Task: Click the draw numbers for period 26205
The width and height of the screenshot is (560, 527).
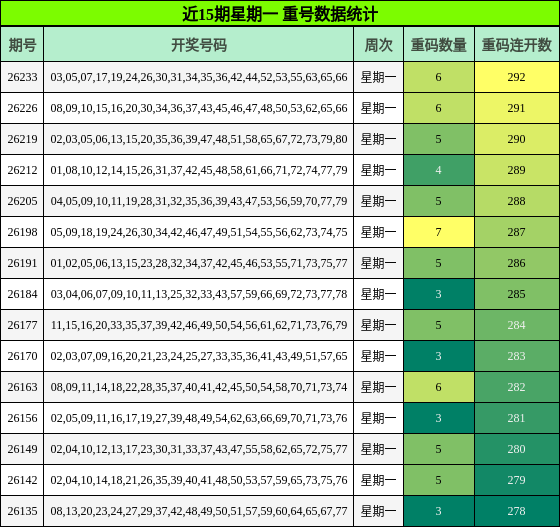Action: [x=199, y=201]
